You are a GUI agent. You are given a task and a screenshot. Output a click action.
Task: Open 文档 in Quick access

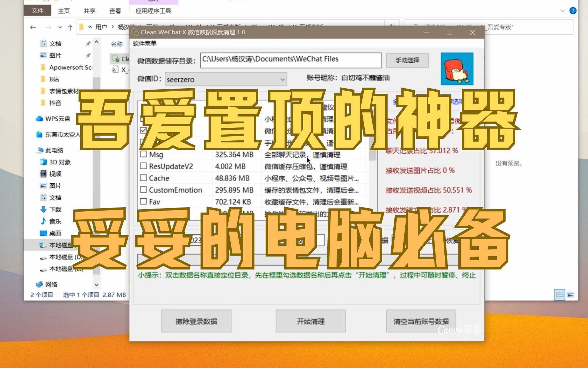pos(55,44)
